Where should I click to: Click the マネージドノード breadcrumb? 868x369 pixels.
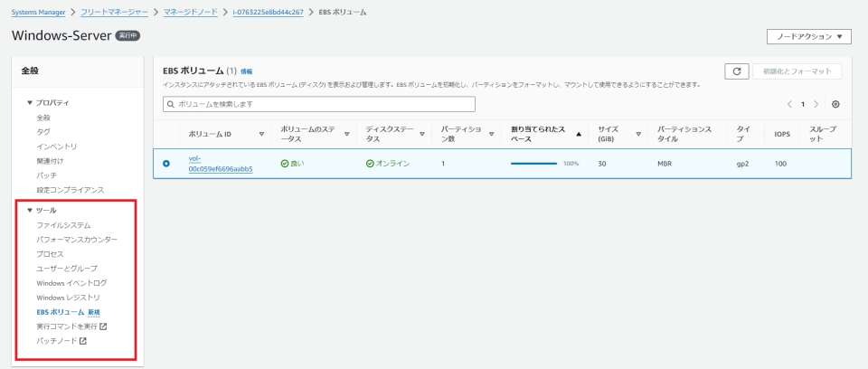click(191, 12)
